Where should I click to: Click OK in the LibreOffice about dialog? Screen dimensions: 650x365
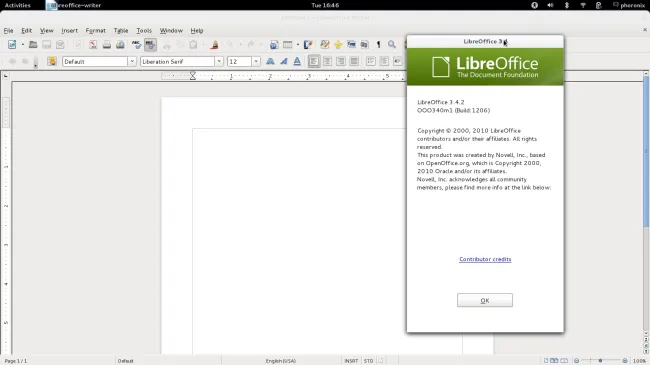coord(485,300)
